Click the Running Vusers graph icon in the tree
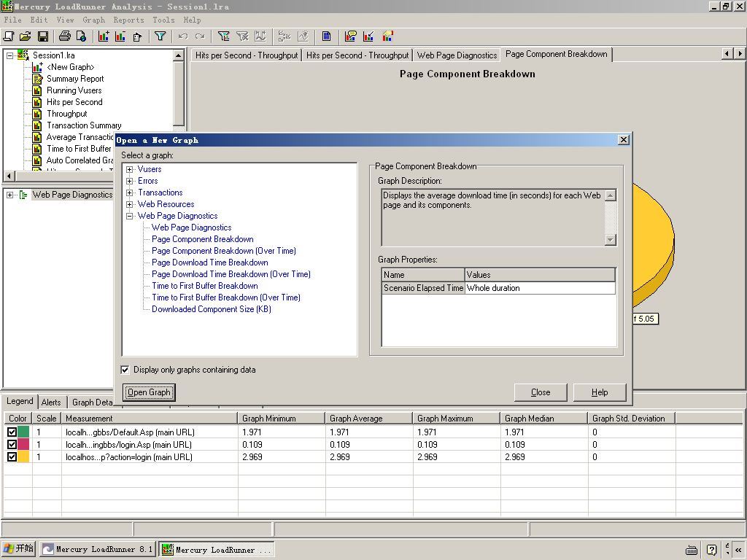The height and width of the screenshot is (560, 747). tap(37, 90)
